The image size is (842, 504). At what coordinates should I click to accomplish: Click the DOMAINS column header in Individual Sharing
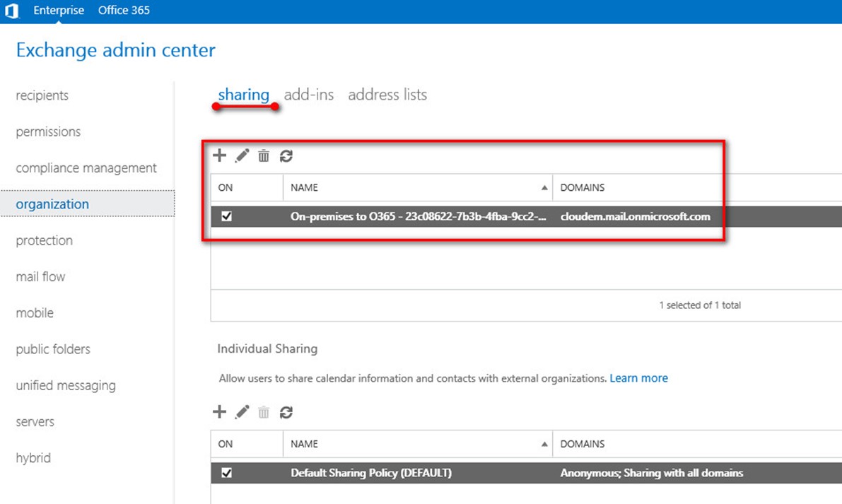[583, 444]
